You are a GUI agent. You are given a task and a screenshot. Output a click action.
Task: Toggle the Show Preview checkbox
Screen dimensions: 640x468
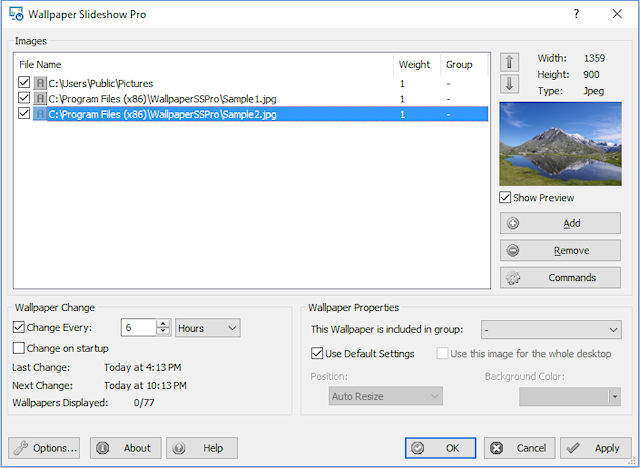(505, 197)
